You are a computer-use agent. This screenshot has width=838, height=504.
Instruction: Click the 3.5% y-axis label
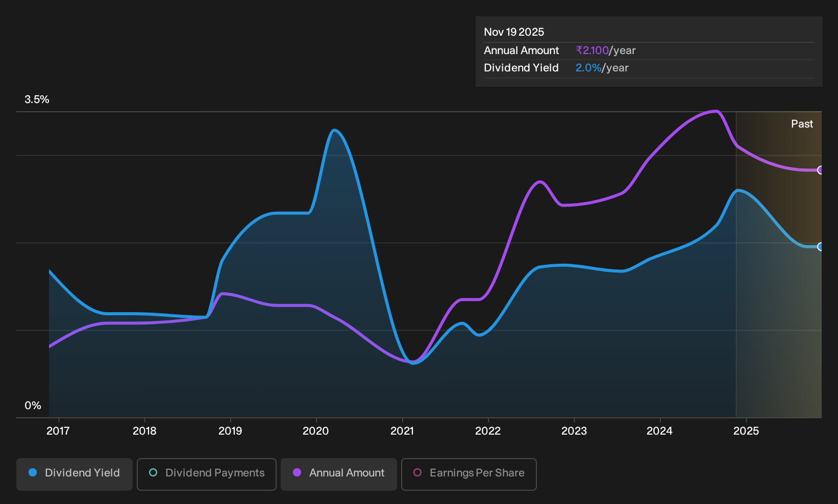coord(37,99)
